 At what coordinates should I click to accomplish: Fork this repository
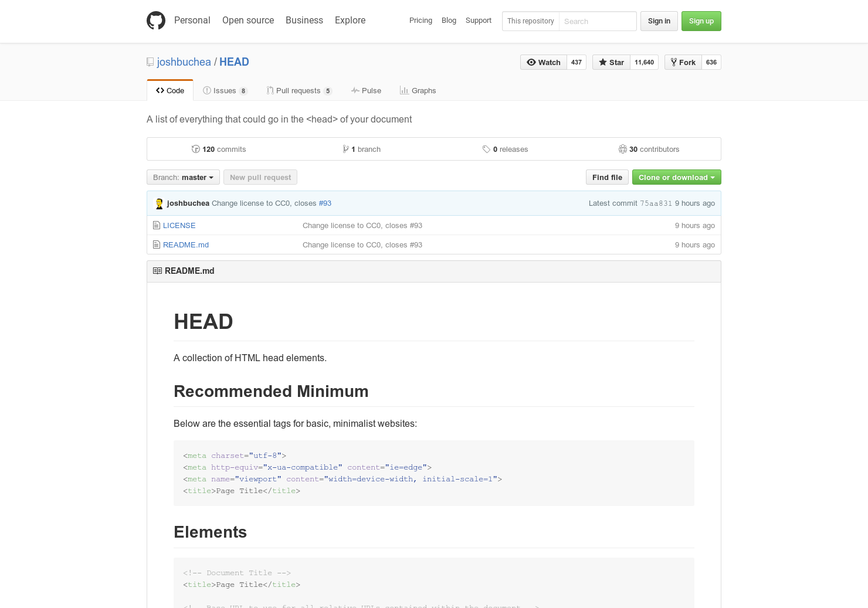pyautogui.click(x=683, y=62)
